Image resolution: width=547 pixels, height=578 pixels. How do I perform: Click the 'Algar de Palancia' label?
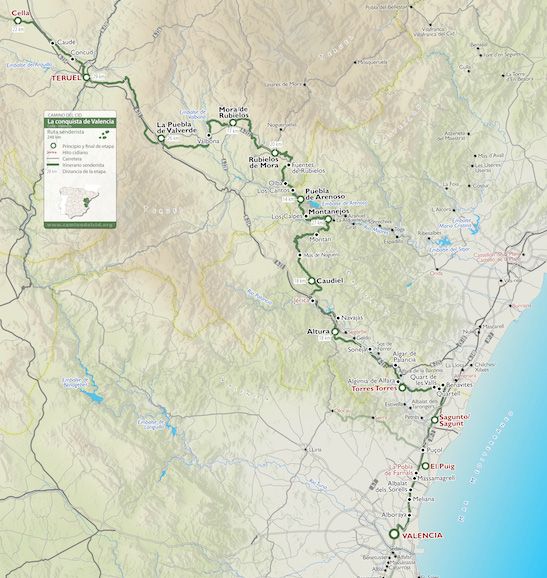tap(404, 356)
